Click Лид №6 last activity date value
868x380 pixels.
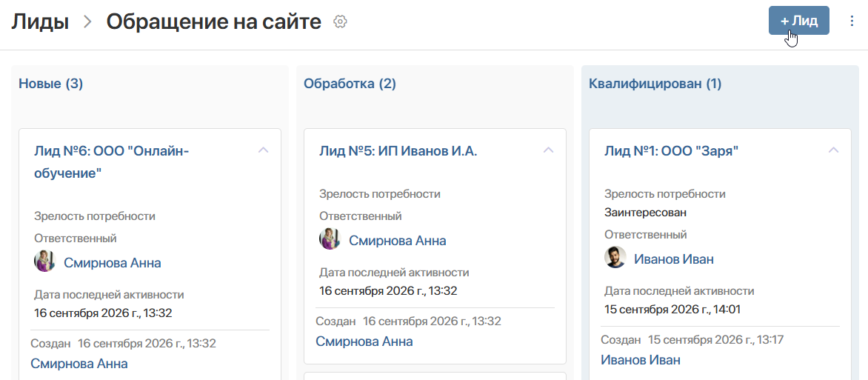103,313
